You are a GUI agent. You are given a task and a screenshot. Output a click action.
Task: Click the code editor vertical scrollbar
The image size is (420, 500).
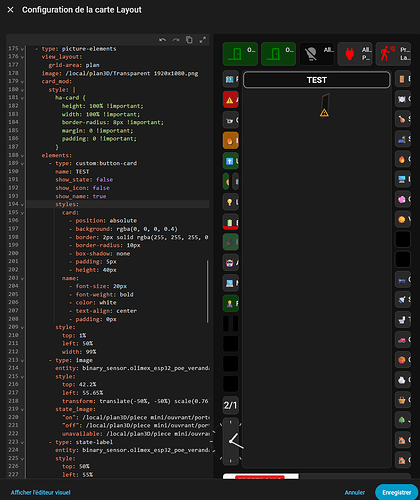[207, 291]
